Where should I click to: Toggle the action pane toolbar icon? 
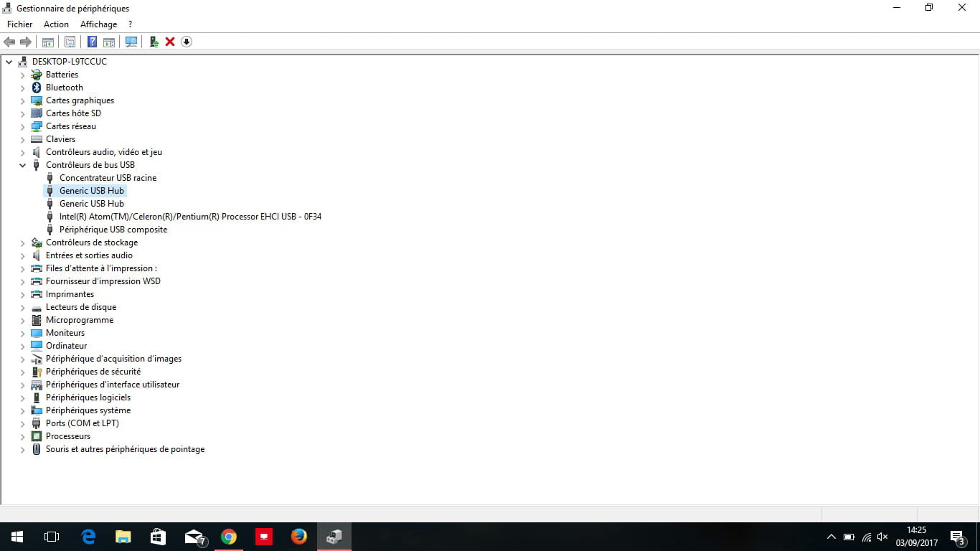[x=109, y=42]
